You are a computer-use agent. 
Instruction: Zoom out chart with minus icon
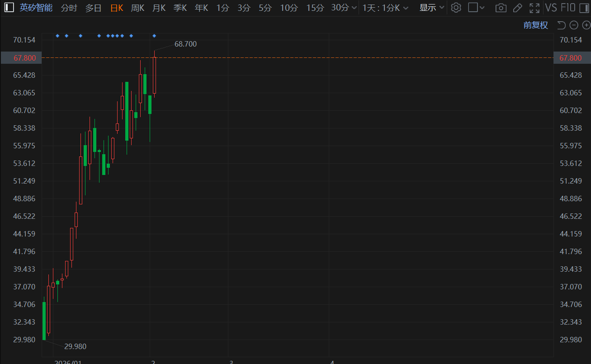tap(574, 25)
